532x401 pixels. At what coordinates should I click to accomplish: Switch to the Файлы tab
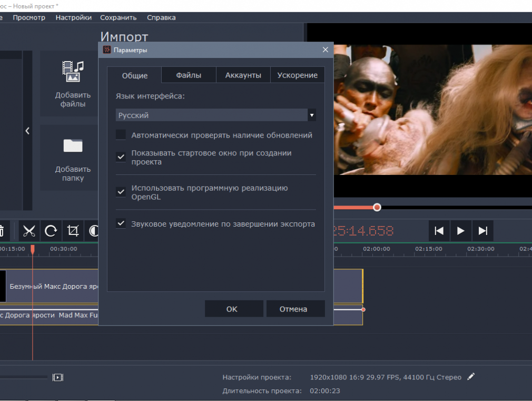(189, 75)
